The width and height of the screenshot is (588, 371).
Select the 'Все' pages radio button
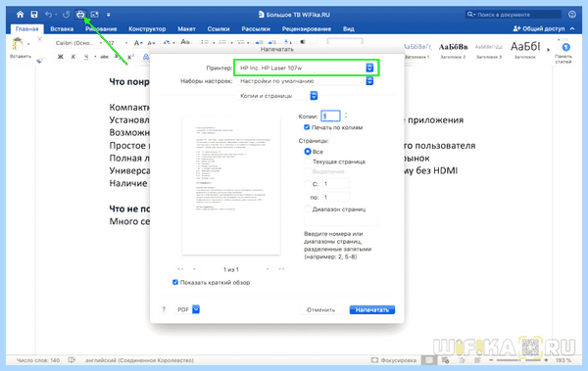click(308, 152)
